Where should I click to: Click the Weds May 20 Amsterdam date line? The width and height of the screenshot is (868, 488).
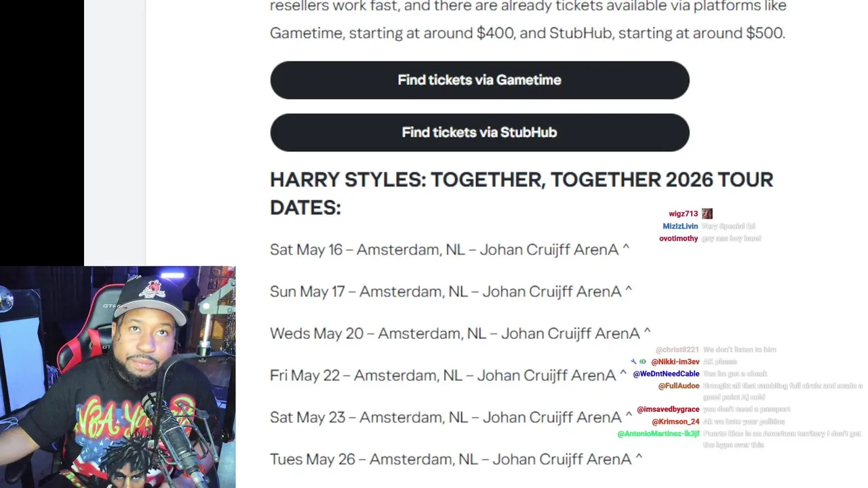click(x=460, y=333)
